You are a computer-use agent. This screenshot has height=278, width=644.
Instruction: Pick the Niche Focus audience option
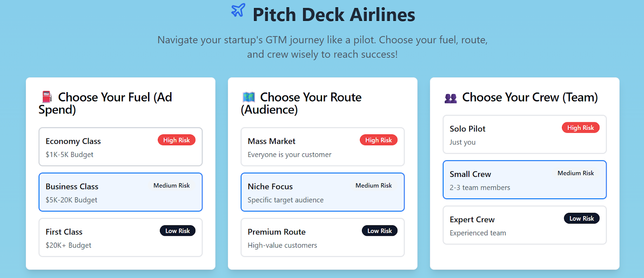pos(322,192)
